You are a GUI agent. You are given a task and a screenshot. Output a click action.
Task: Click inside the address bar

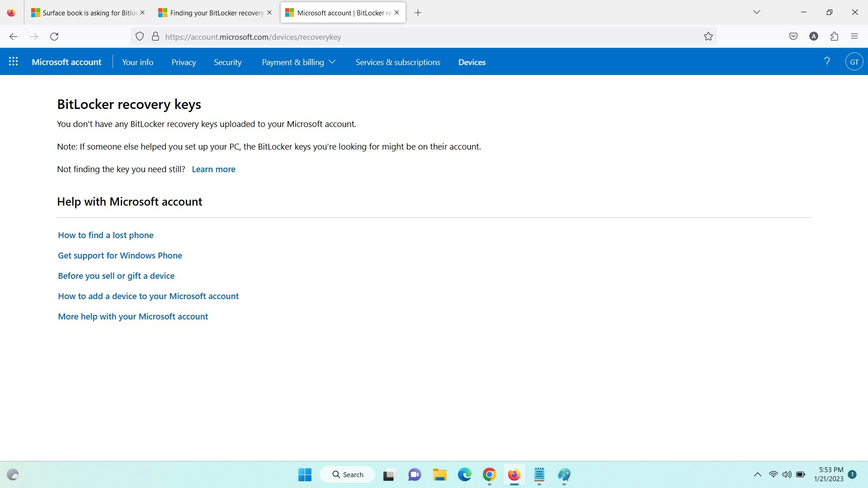click(407, 37)
